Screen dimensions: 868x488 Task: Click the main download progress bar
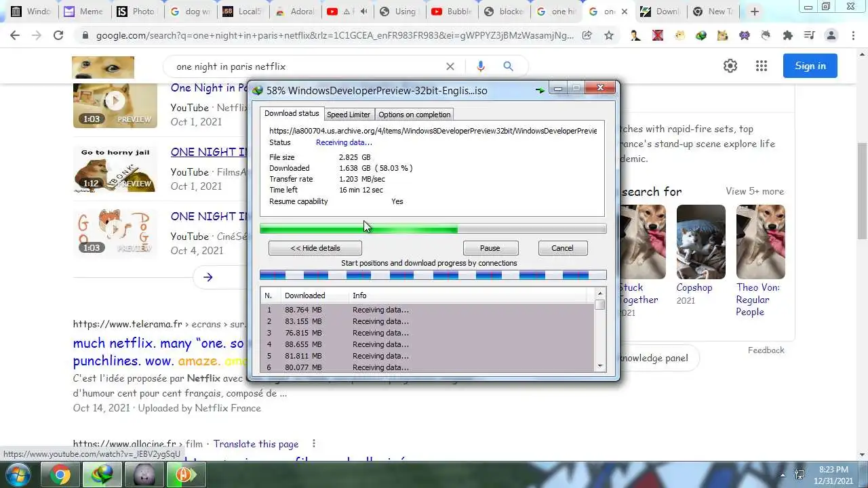click(433, 229)
